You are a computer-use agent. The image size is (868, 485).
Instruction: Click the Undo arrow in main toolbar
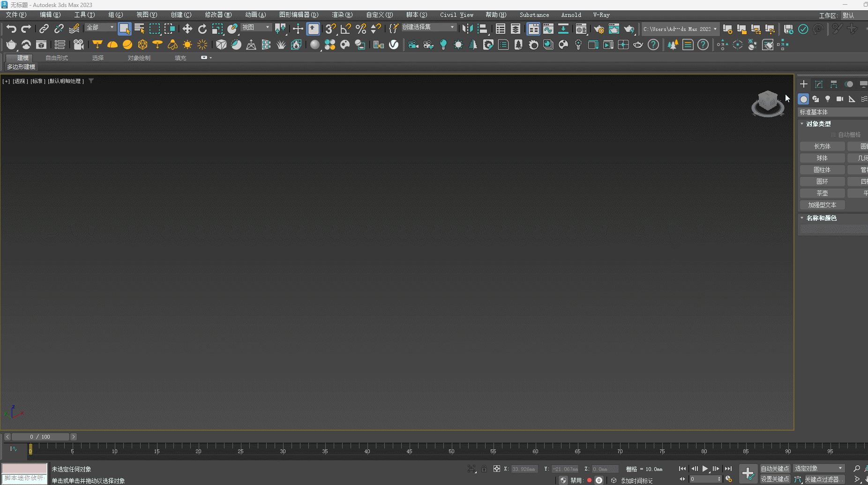coord(11,29)
